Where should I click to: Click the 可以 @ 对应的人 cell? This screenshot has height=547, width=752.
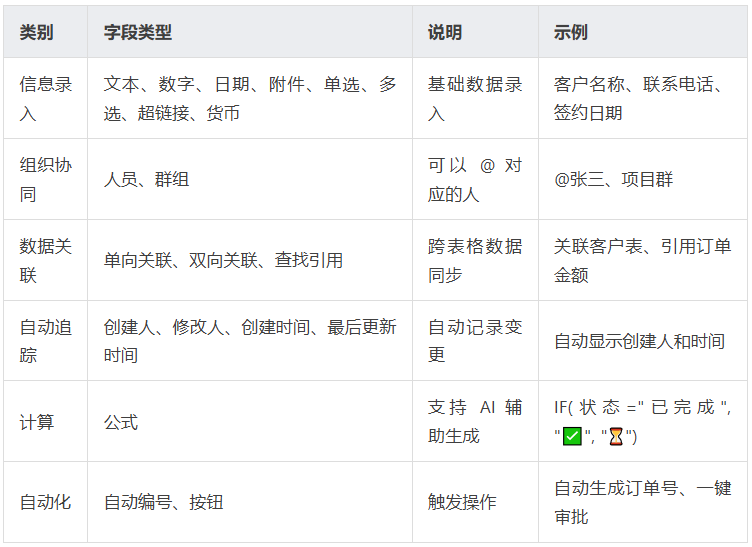point(475,179)
